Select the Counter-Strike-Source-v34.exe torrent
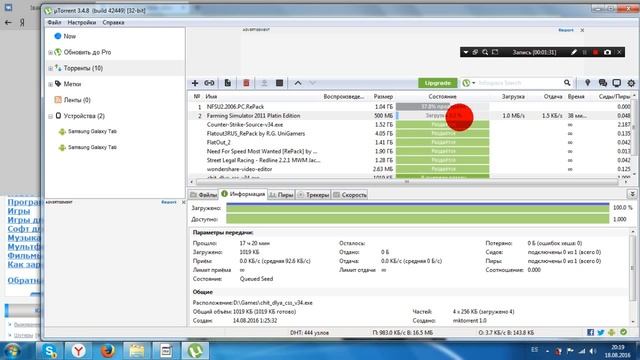This screenshot has height=360, width=640. [244, 125]
